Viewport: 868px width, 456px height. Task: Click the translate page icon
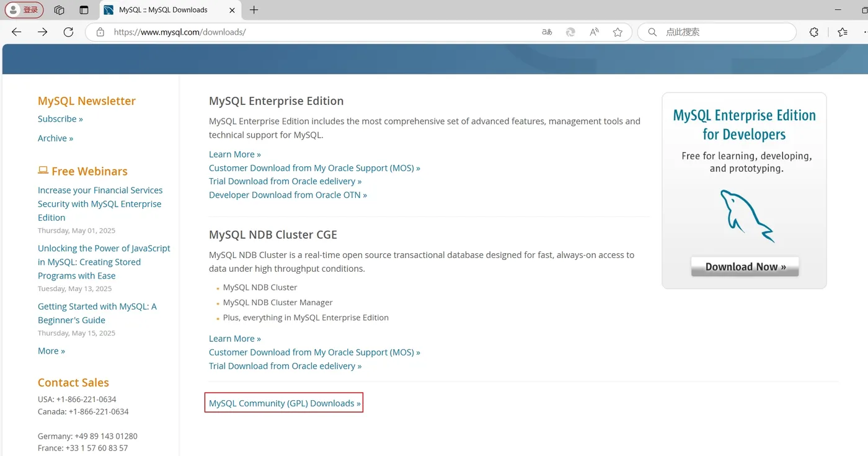click(547, 32)
